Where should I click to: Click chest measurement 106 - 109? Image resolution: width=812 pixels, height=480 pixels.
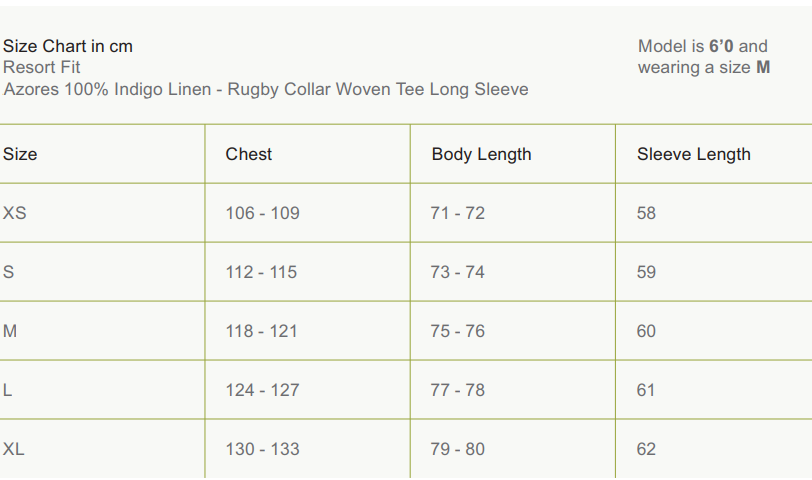[262, 213]
